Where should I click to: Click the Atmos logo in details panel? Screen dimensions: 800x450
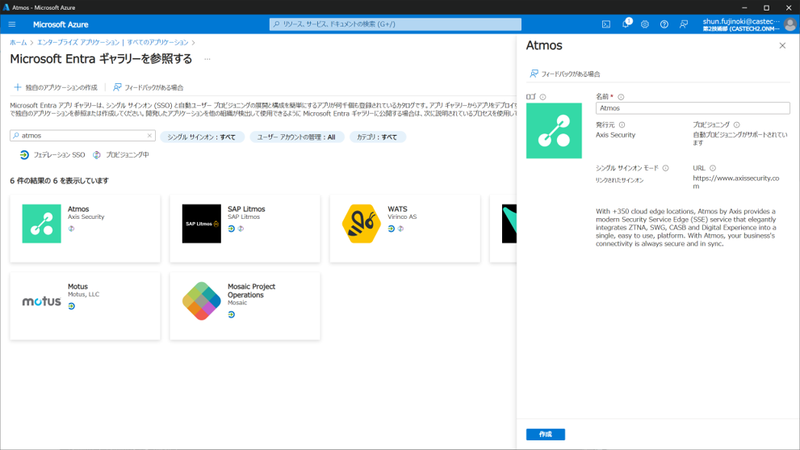[x=554, y=131]
